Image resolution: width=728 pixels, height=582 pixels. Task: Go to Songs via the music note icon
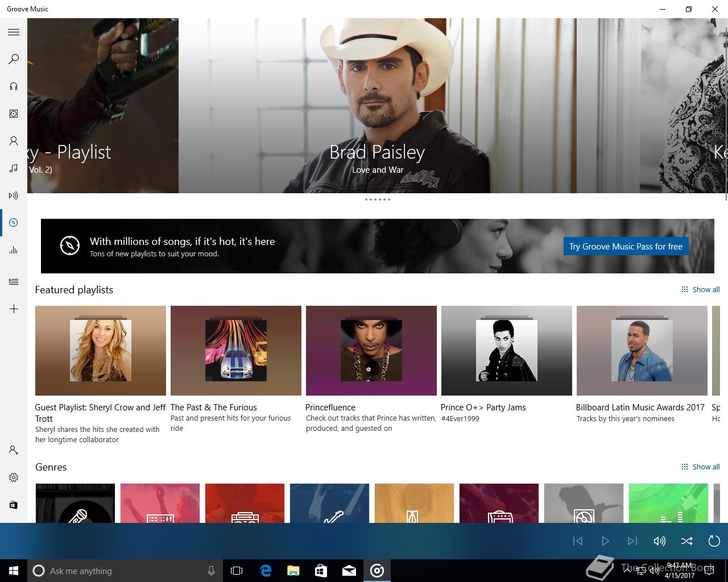point(14,168)
